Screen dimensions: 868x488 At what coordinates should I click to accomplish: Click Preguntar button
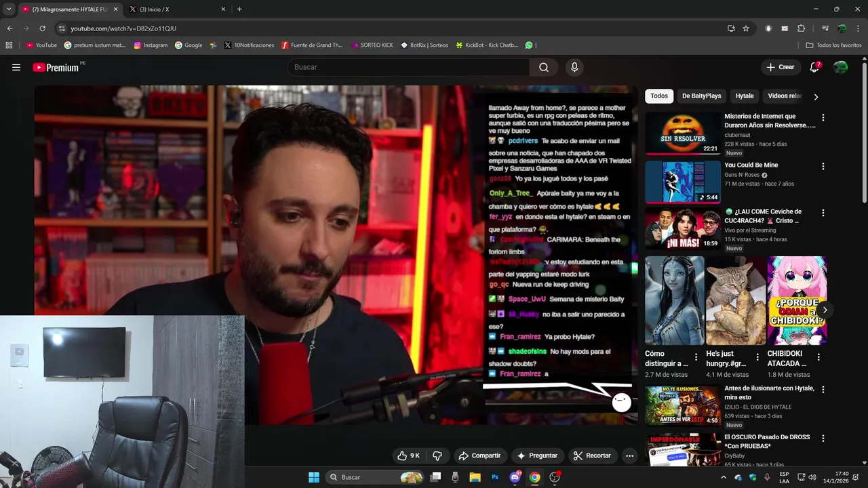click(537, 455)
